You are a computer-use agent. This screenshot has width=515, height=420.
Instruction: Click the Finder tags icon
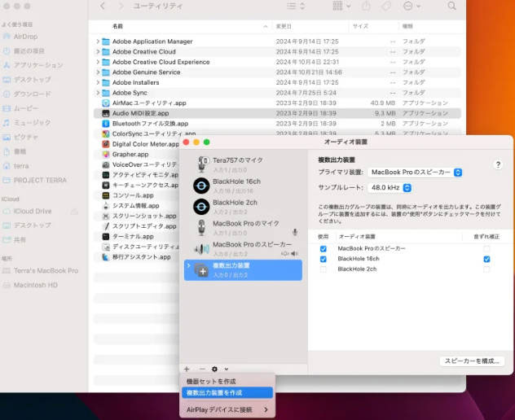(386, 6)
